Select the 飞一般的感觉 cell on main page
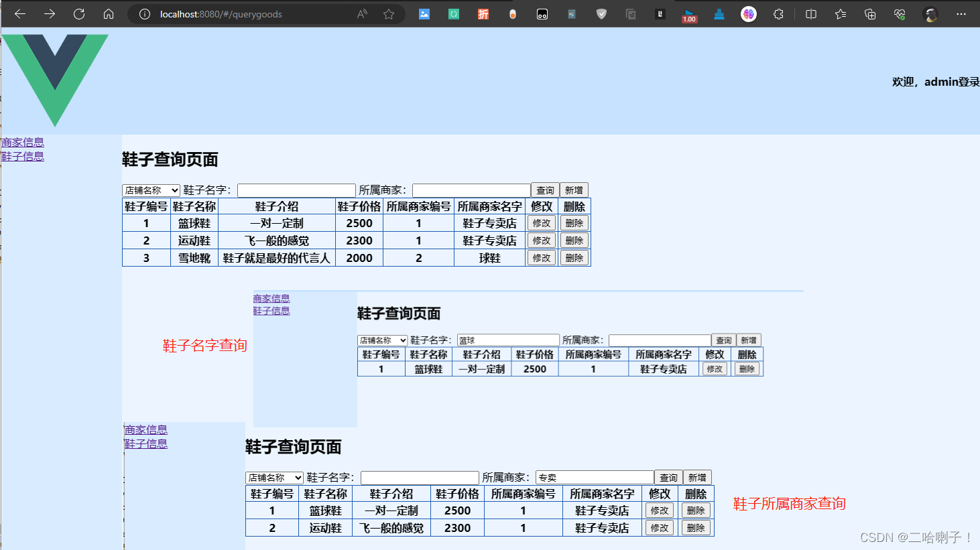This screenshot has width=980, height=550. click(x=277, y=240)
